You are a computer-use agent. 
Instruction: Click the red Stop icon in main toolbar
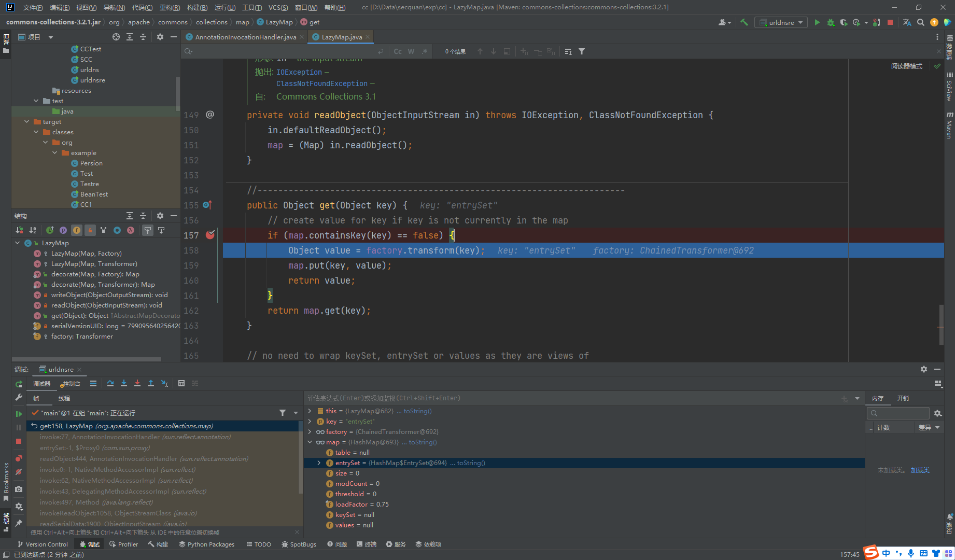tap(890, 22)
